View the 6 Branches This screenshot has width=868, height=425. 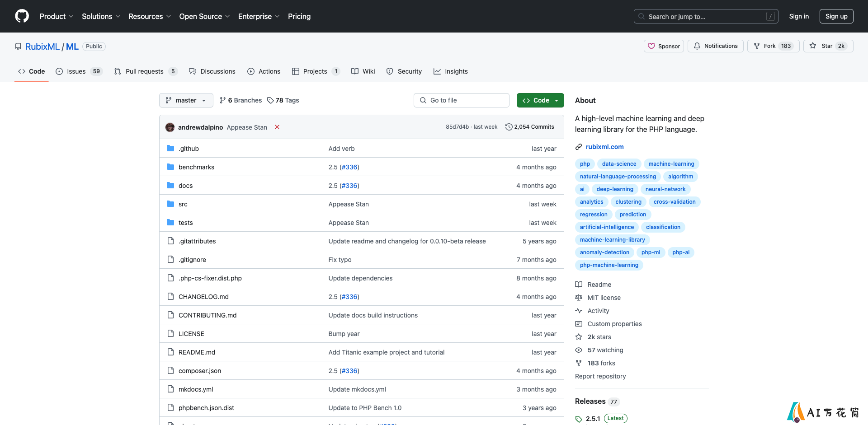point(241,100)
